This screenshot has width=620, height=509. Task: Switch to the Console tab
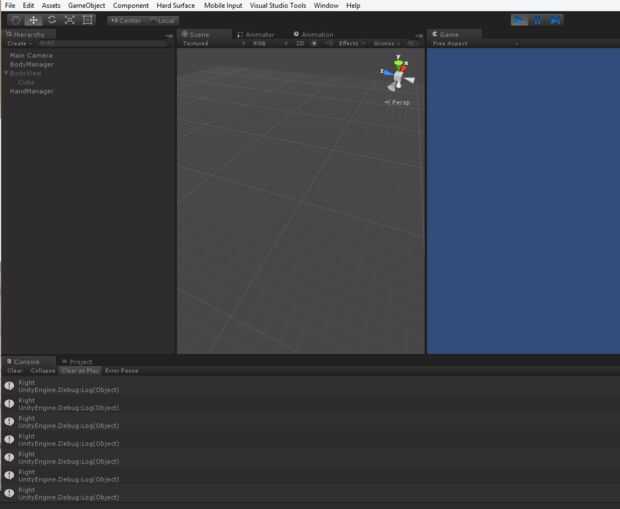[28, 361]
